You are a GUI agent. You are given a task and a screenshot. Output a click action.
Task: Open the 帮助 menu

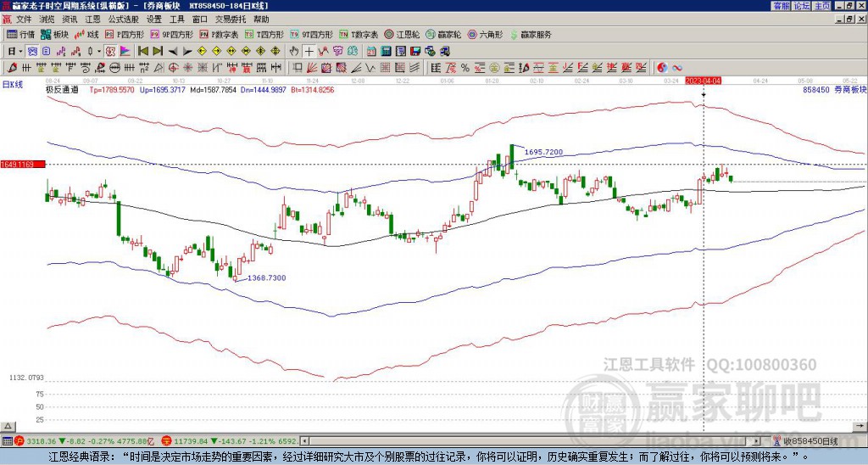(261, 20)
